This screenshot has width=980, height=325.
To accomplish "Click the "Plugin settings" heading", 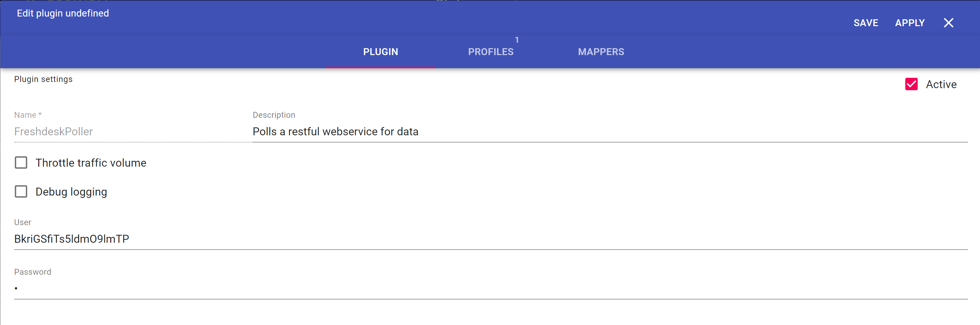I will [x=43, y=79].
